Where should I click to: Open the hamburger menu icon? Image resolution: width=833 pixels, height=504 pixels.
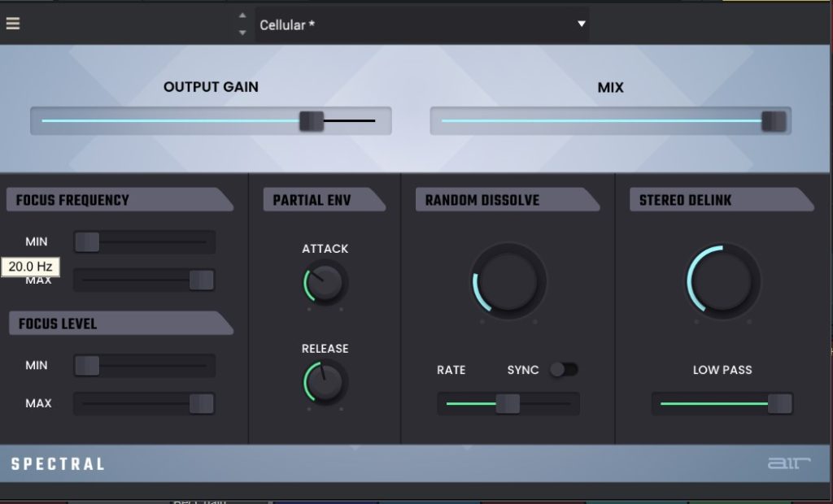click(x=12, y=23)
